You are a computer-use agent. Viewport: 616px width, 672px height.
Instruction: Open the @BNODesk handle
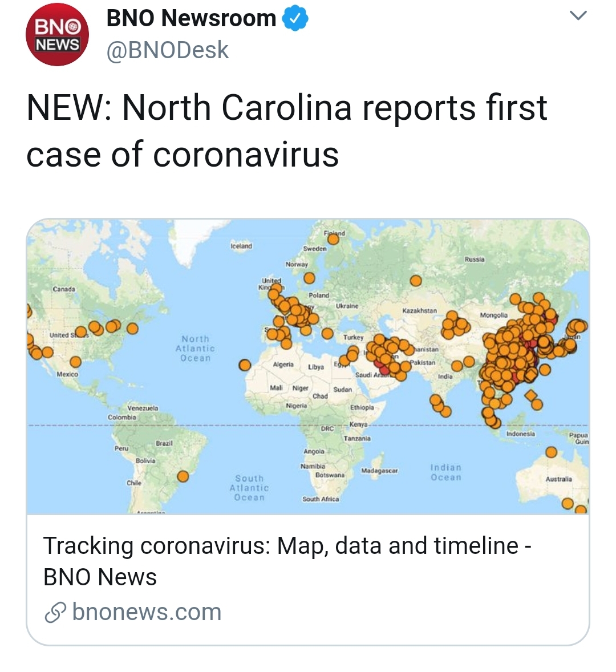coord(168,50)
